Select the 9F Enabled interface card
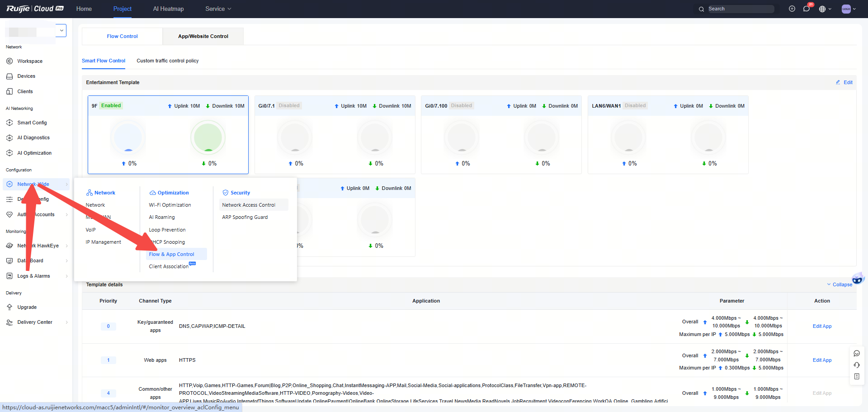The image size is (868, 412). (x=168, y=135)
